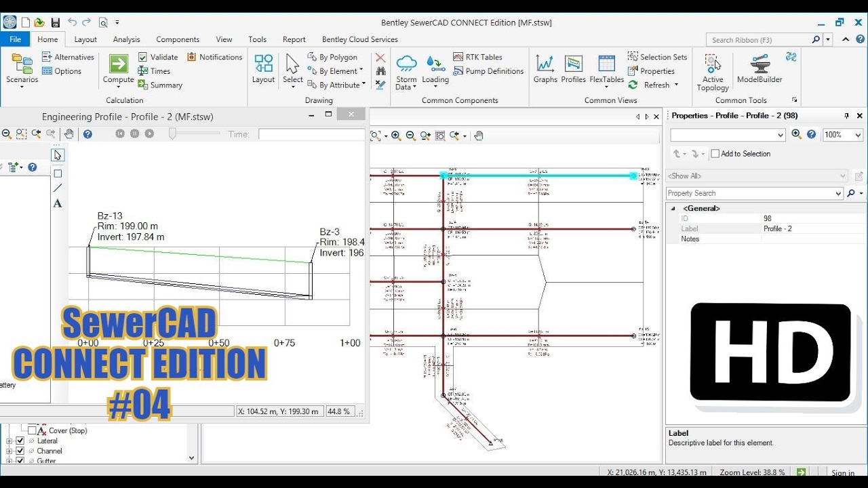Click Zoom In magnifier in drawing toolbar

pos(396,136)
